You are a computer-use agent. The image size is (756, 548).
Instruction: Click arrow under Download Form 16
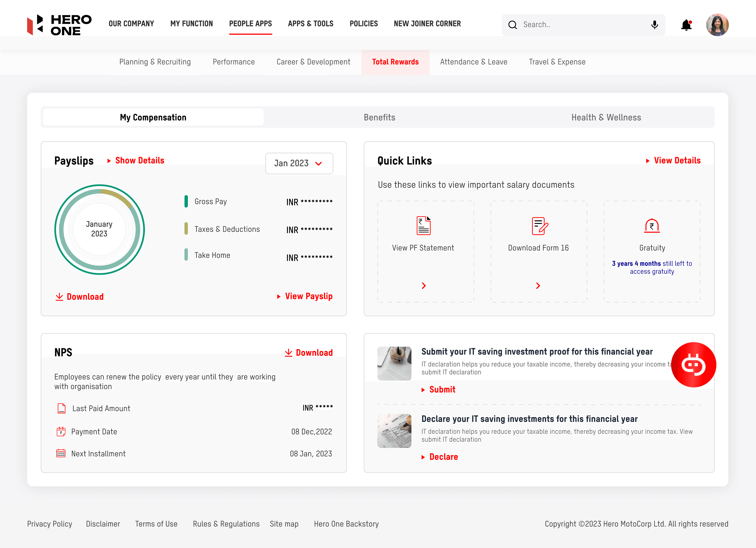click(538, 286)
